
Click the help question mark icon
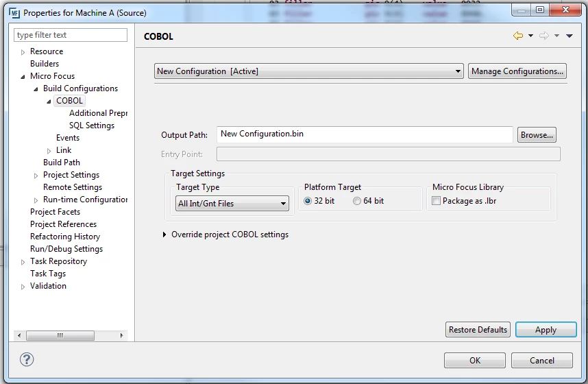27,359
